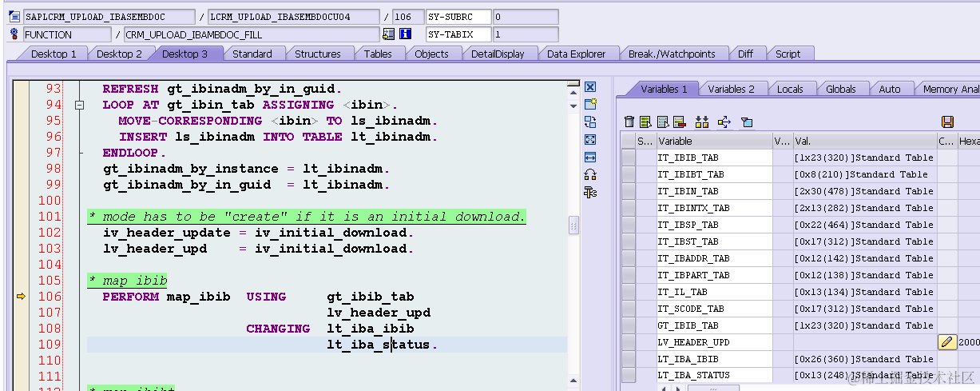This screenshot has height=391, width=980.
Task: Open the Tables tab
Action: [x=378, y=54]
